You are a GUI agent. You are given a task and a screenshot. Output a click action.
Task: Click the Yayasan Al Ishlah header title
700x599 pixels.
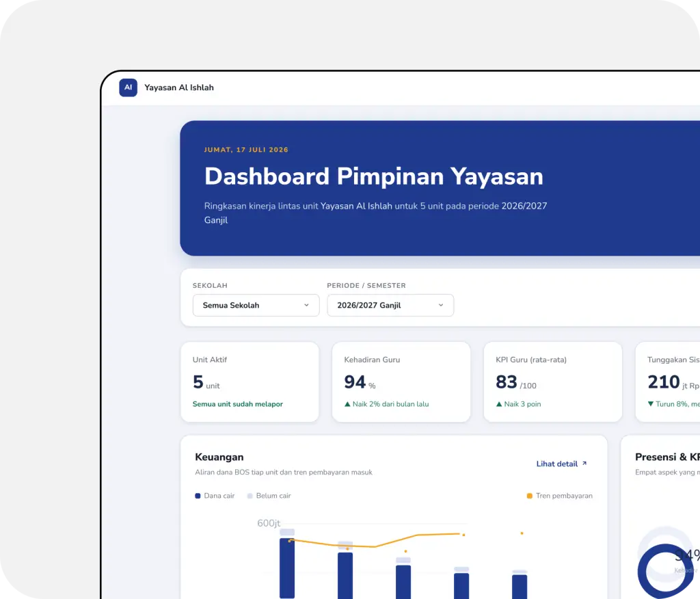pos(179,88)
